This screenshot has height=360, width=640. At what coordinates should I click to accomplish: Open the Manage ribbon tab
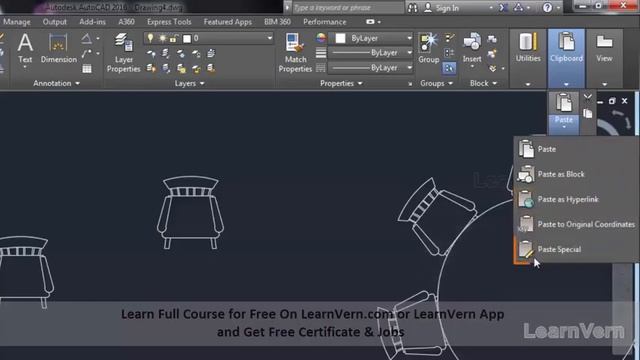tap(17, 22)
